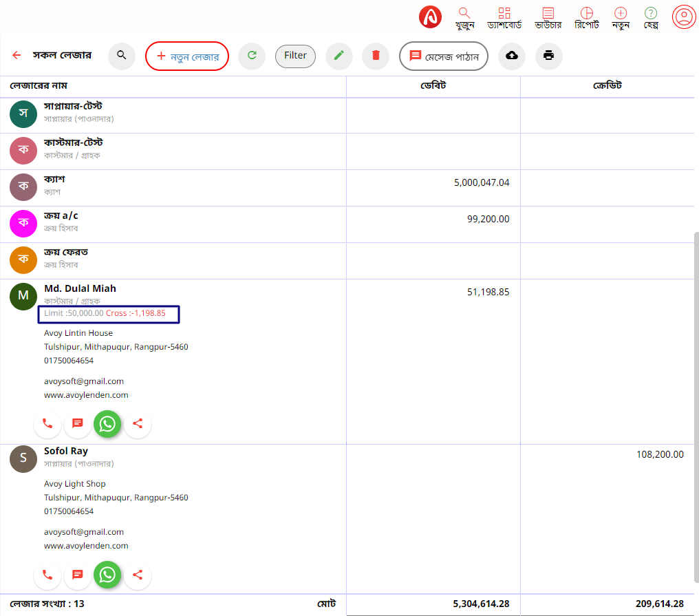Open the ড্যাশবোর্ড dashboard menu
Image resolution: width=699 pixels, height=616 pixels.
coord(504,18)
